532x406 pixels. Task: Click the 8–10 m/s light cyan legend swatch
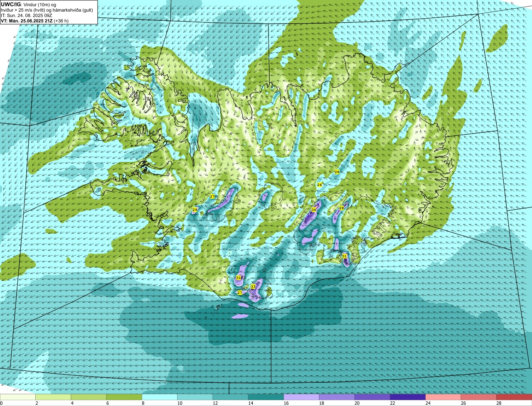point(160,397)
